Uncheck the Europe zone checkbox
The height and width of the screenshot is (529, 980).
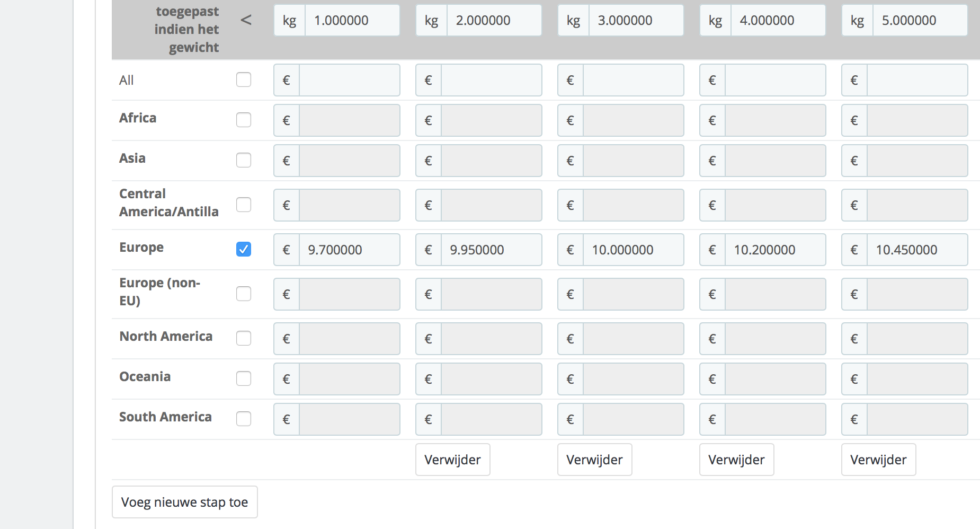pyautogui.click(x=244, y=249)
